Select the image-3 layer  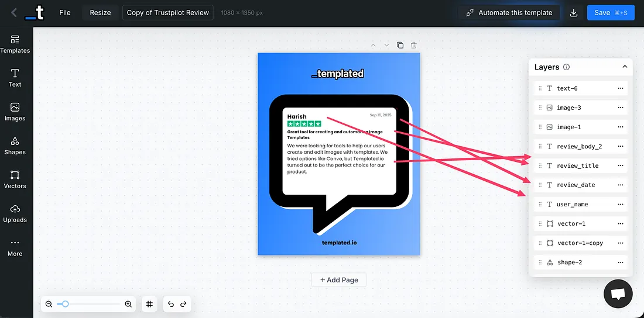tap(581, 108)
